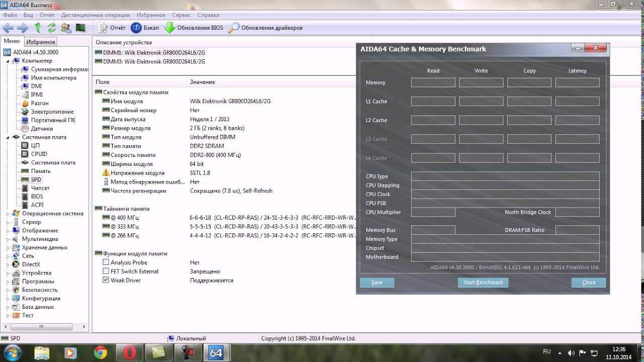Click the green up-level arrow icon
Viewport: 644px width, 362px height.
coord(38,28)
